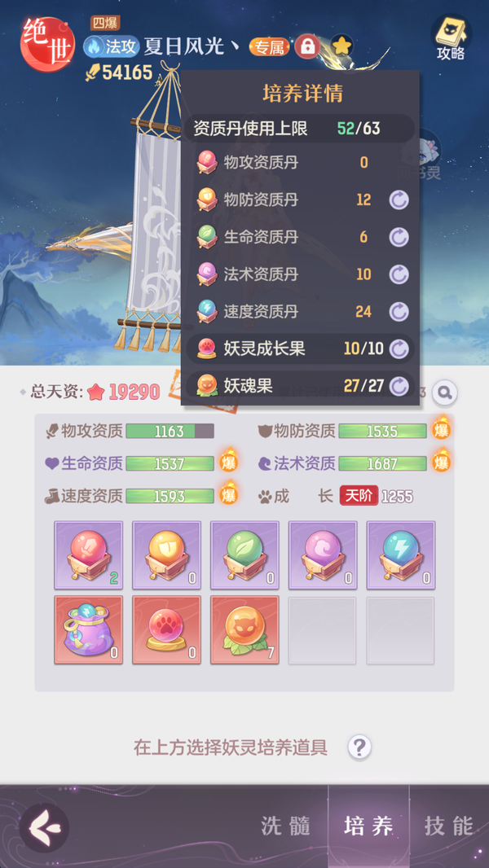Select the blue lightning 速度资质丹 slot
Viewport: 489px width, 868px height.
[x=401, y=555]
